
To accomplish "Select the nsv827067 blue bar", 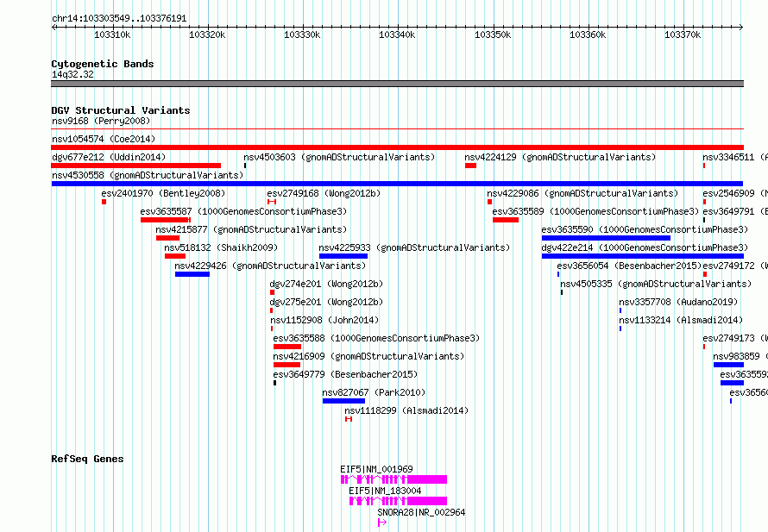I will pyautogui.click(x=343, y=401).
